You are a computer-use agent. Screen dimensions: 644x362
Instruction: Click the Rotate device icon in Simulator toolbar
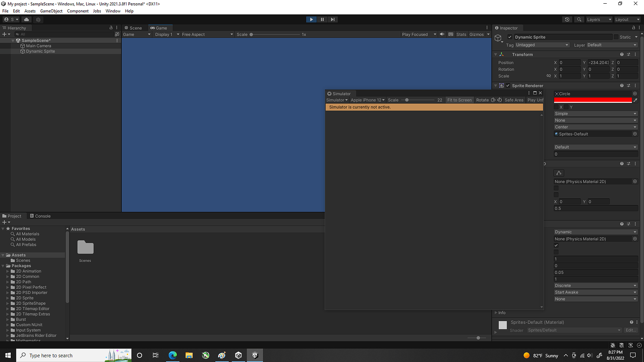(x=493, y=100)
